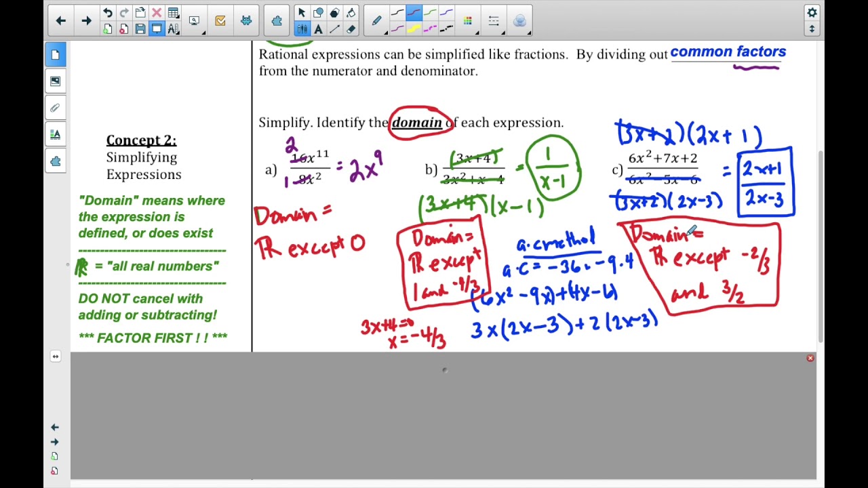Screen dimensions: 868x488
Task: Open the Table insert dropdown
Action: [174, 13]
